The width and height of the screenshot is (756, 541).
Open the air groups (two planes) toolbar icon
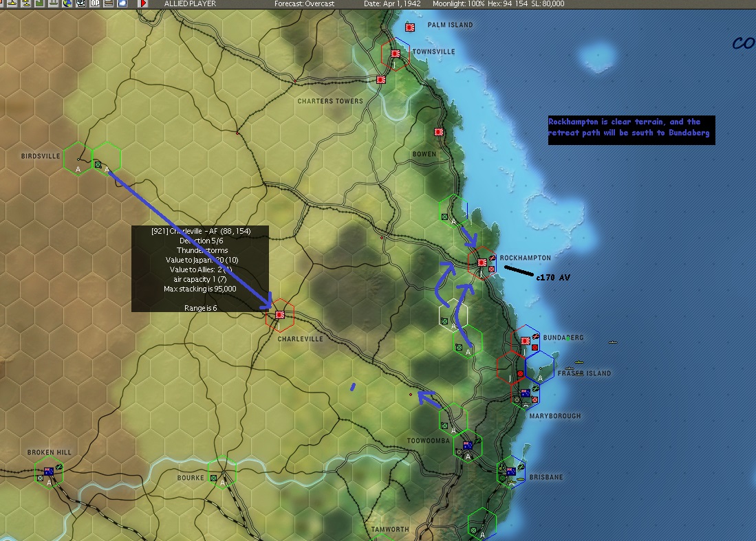26,3
